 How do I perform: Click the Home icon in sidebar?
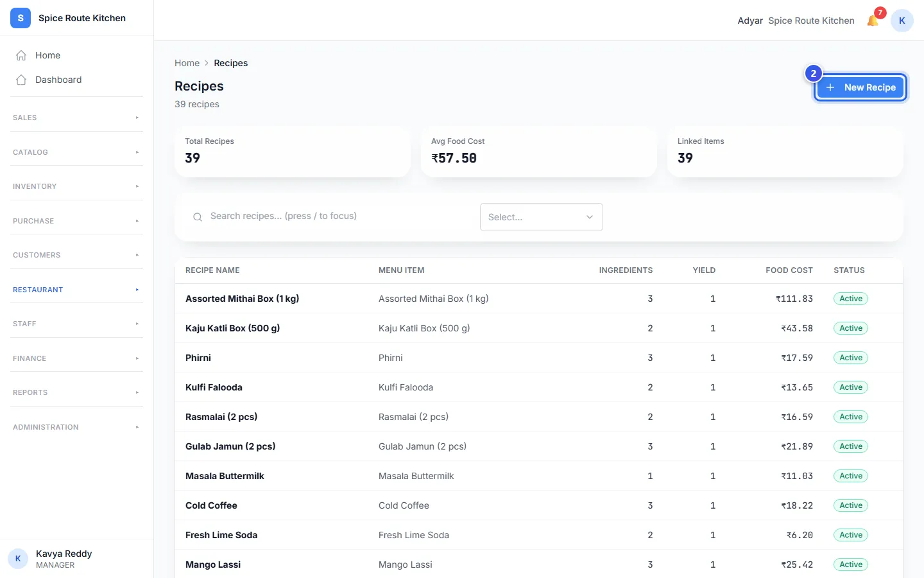[21, 55]
